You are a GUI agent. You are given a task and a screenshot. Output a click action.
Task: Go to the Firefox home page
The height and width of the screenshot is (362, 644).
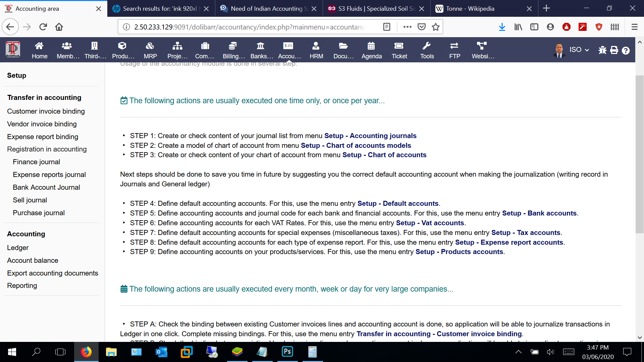(x=59, y=27)
